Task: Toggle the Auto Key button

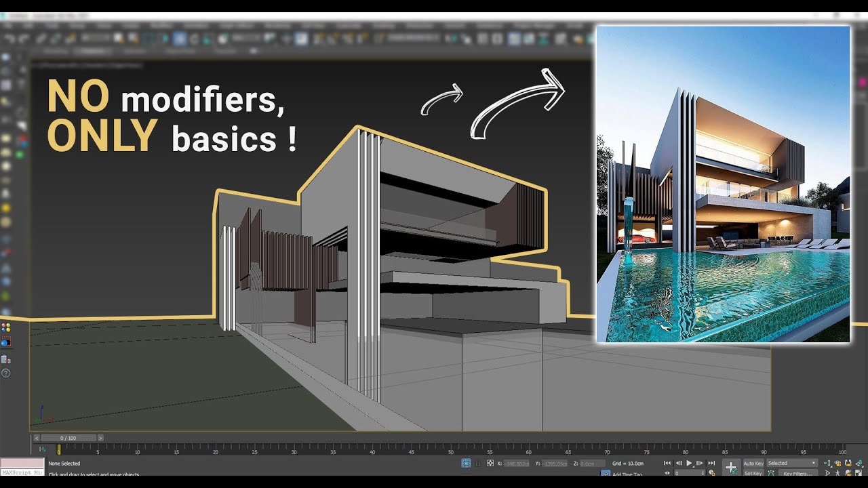Action: click(753, 463)
